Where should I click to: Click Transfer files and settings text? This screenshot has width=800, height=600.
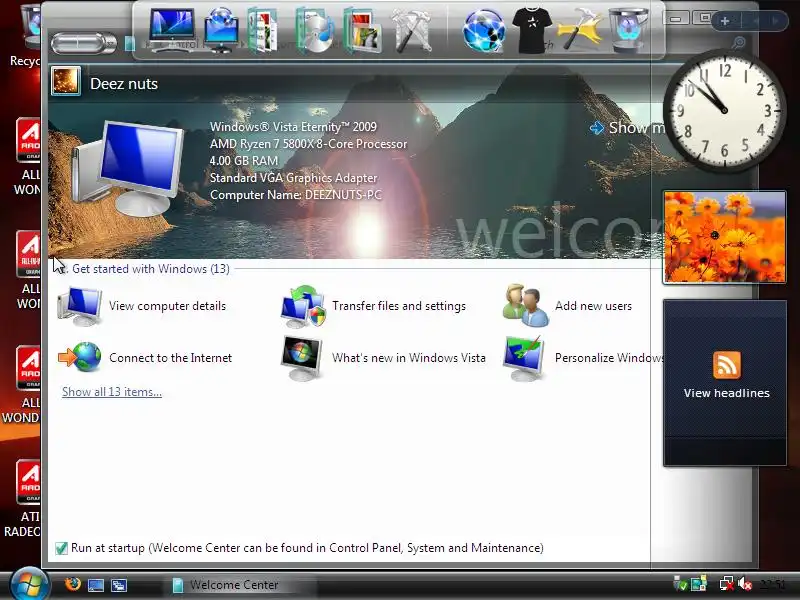coord(399,306)
